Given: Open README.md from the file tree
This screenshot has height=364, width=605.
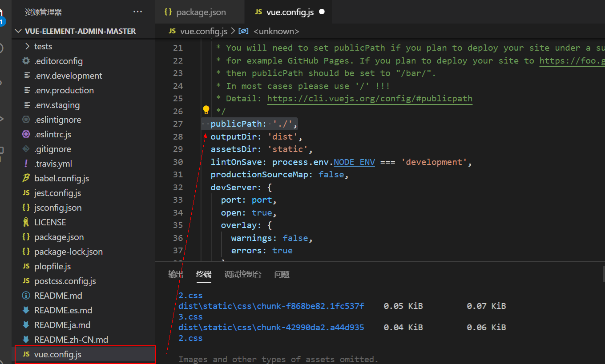Looking at the screenshot, I should pyautogui.click(x=58, y=296).
